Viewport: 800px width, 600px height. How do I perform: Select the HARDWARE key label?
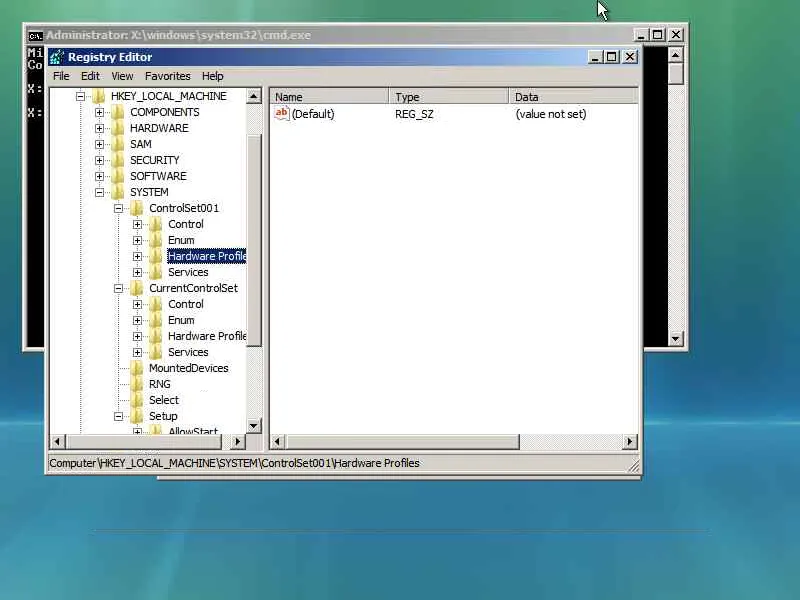159,128
